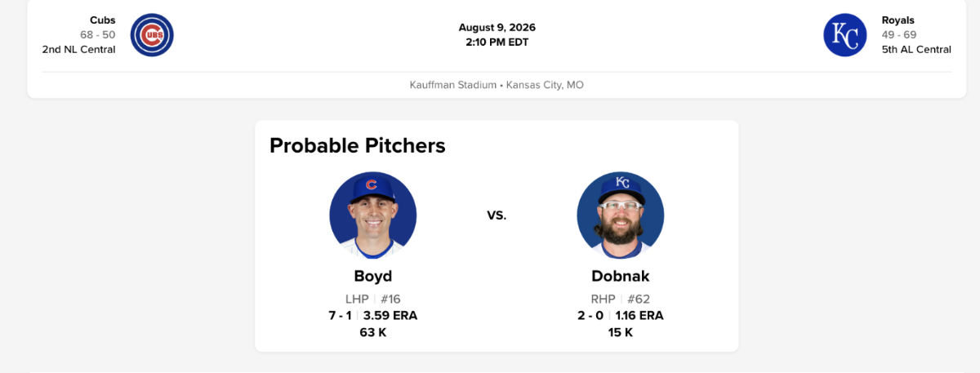Select the Royals team name
This screenshot has height=373, width=980.
tap(898, 20)
